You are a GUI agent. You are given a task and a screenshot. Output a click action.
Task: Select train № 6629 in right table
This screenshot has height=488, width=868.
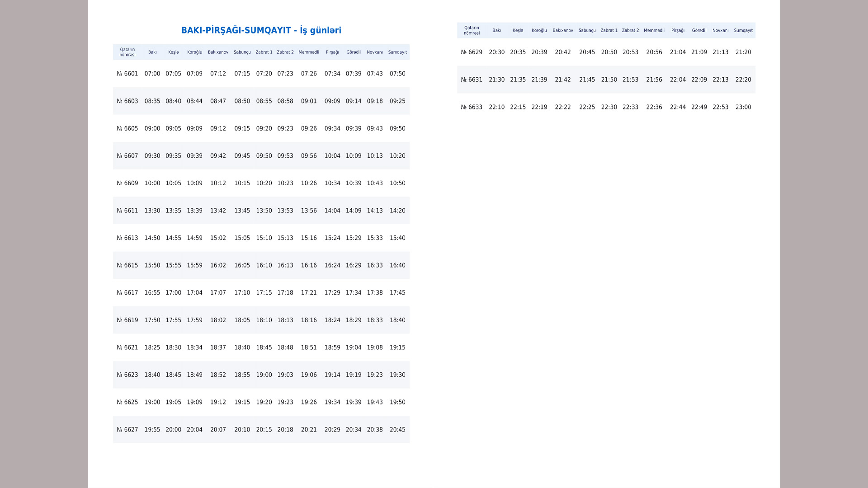click(x=472, y=52)
